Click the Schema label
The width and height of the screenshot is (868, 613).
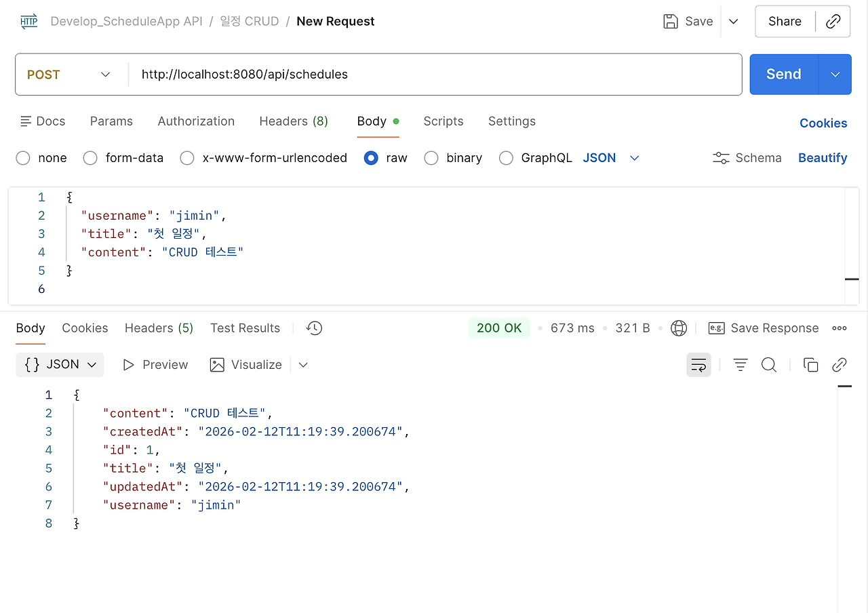coord(758,158)
